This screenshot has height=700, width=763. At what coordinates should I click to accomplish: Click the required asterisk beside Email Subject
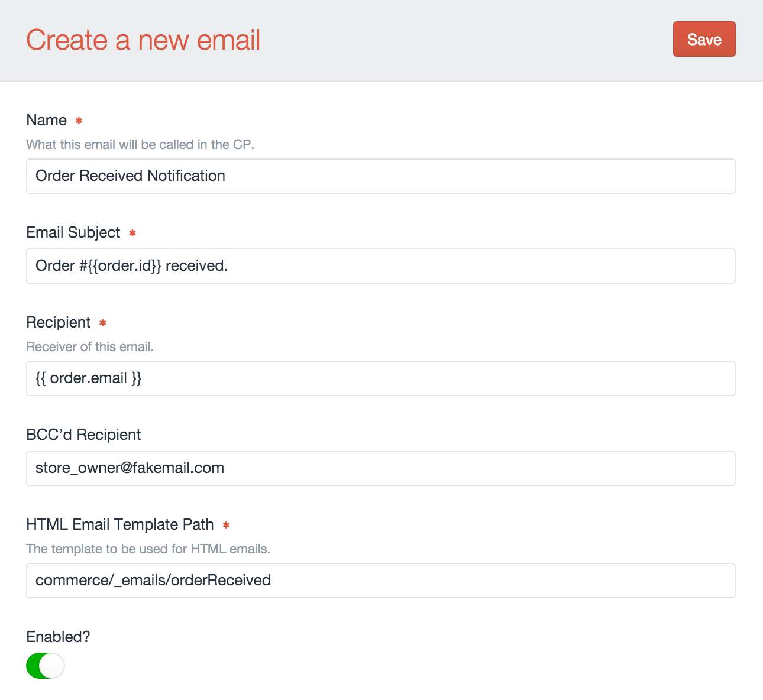point(132,233)
